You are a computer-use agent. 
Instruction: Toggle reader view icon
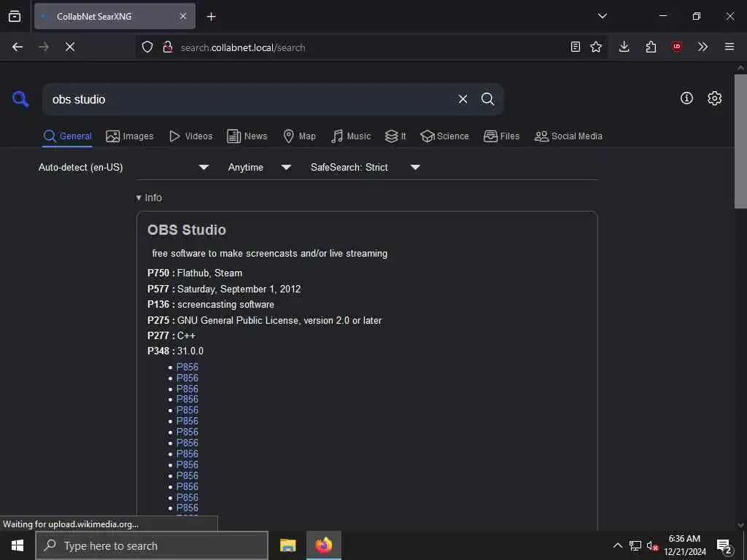click(x=576, y=47)
